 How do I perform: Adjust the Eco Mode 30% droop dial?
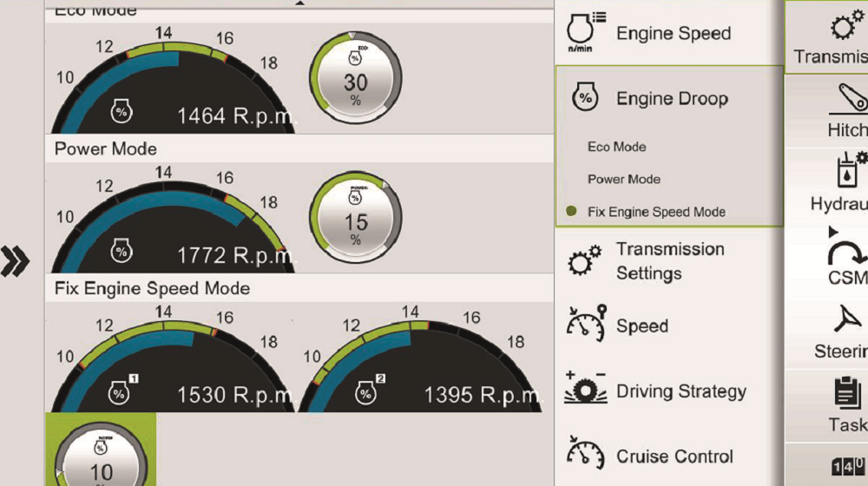click(x=354, y=82)
